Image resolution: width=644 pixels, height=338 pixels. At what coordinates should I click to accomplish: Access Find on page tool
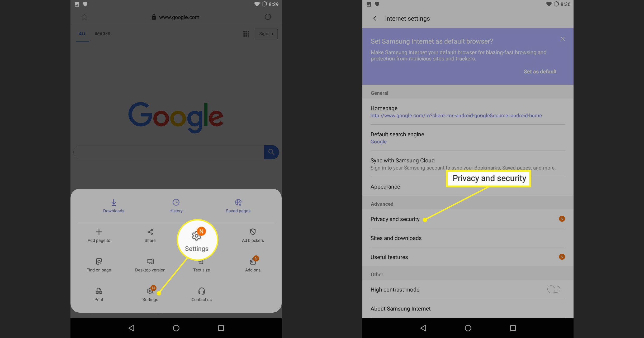coord(99,264)
